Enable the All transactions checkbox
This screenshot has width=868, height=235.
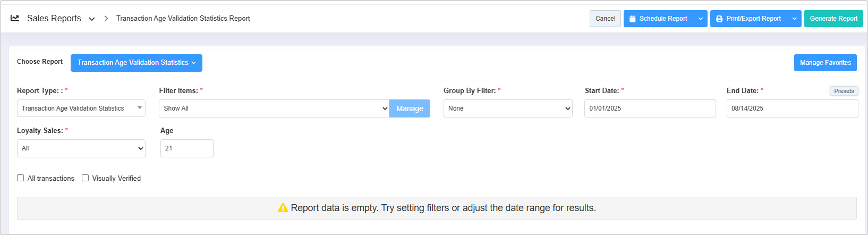tap(21, 178)
